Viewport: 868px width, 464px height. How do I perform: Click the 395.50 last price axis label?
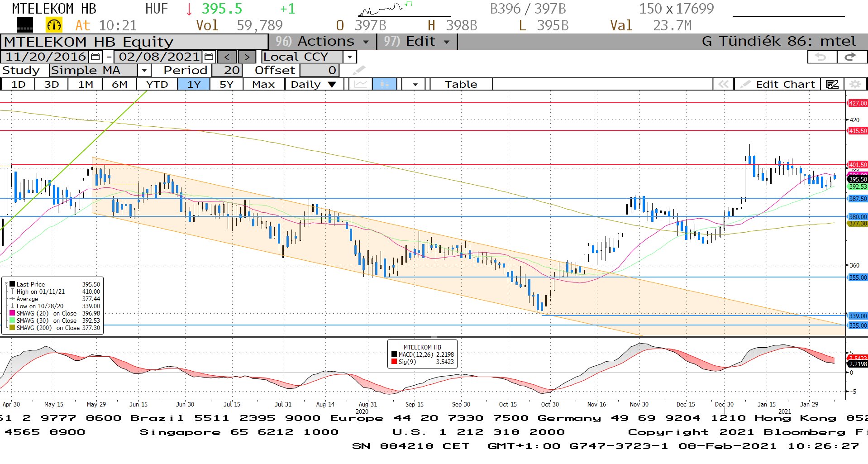pyautogui.click(x=857, y=179)
